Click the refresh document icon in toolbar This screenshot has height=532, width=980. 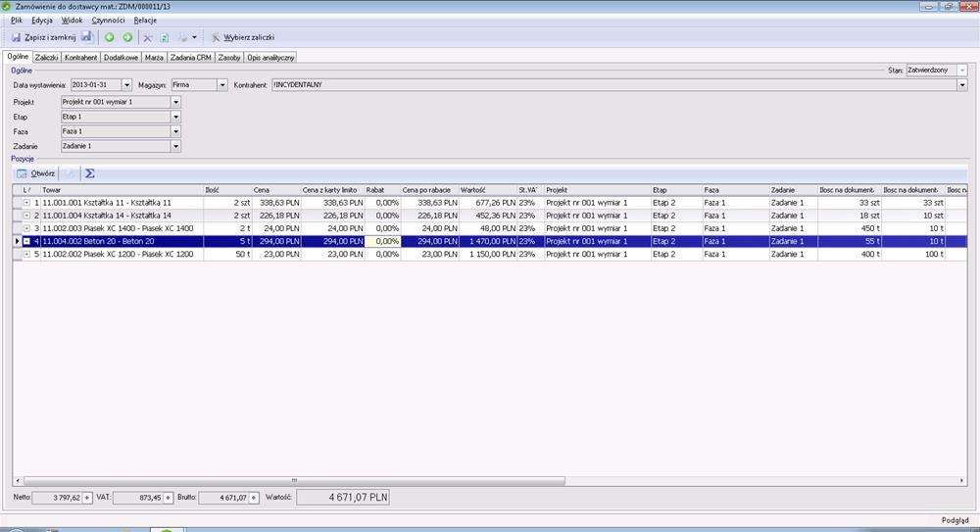(165, 37)
